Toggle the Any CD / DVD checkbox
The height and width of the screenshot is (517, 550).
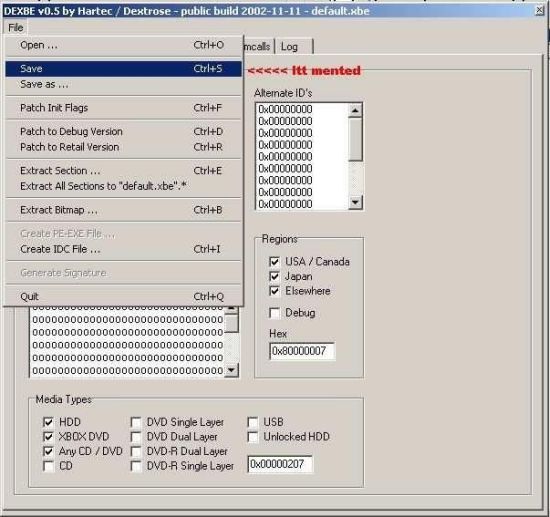click(48, 451)
